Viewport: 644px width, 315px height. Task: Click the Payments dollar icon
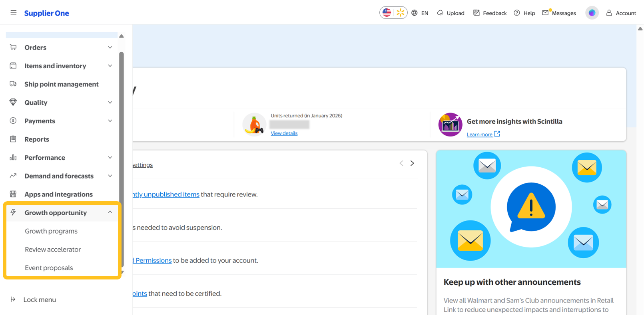click(13, 121)
